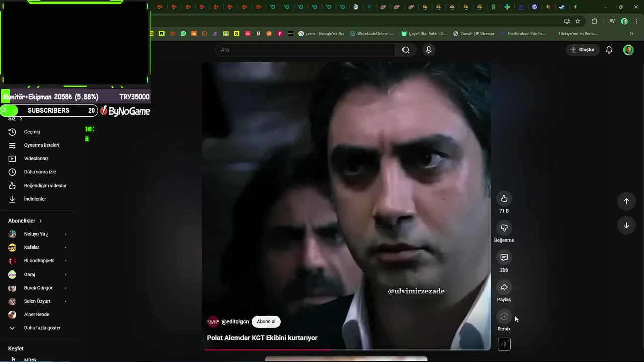Open the editclgcn channel avatar
Screen dimensions: 644x362
[x=213, y=322]
